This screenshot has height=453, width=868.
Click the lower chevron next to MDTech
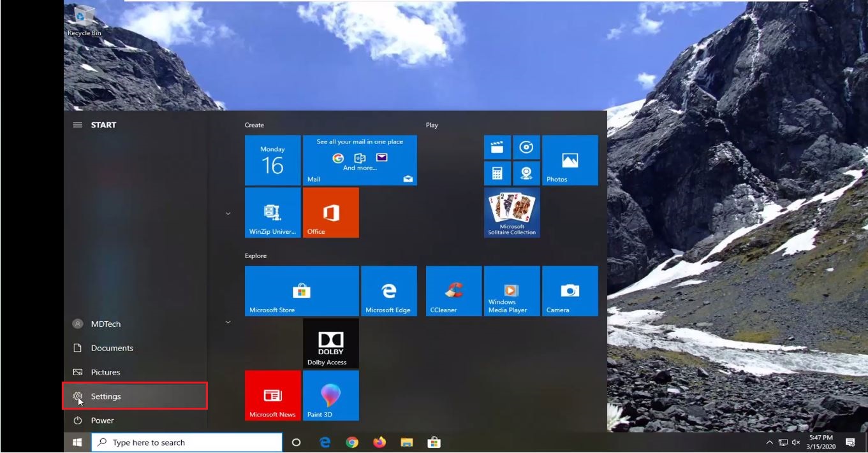click(x=228, y=322)
